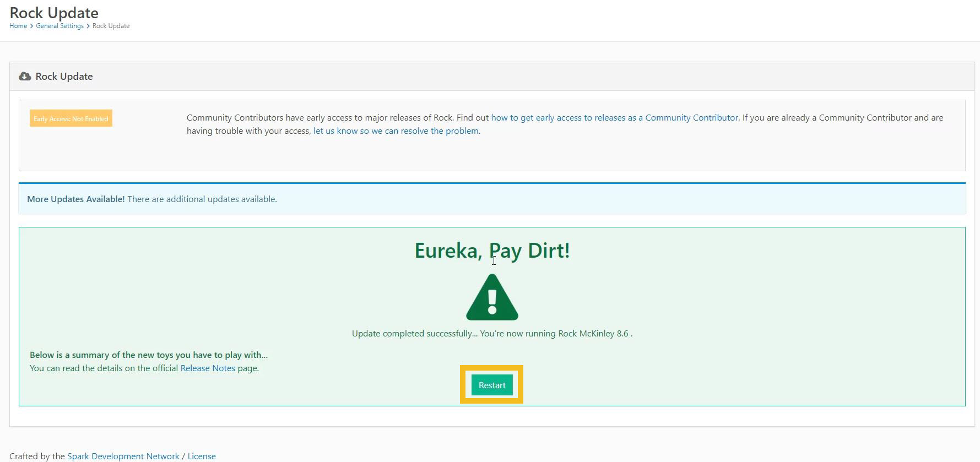Click 'Rock Update' breadcrumb current page text
This screenshot has height=462, width=980.
click(111, 26)
